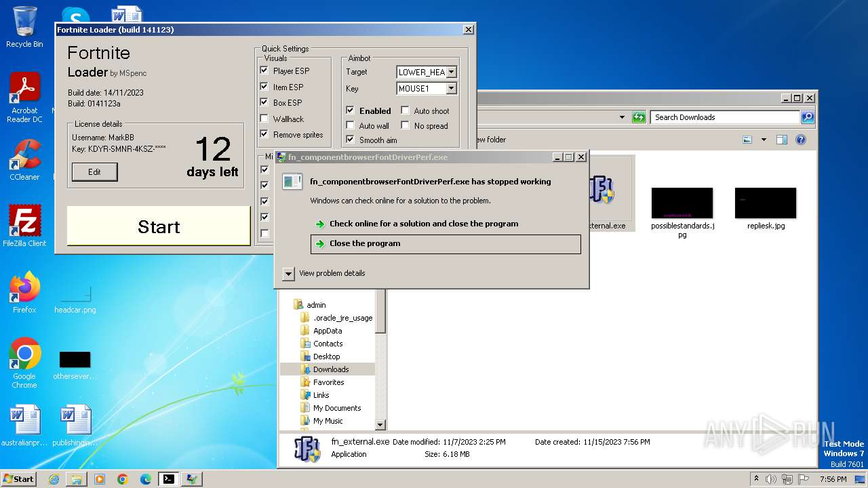Select Desktop folder in navigation tree

coord(326,357)
